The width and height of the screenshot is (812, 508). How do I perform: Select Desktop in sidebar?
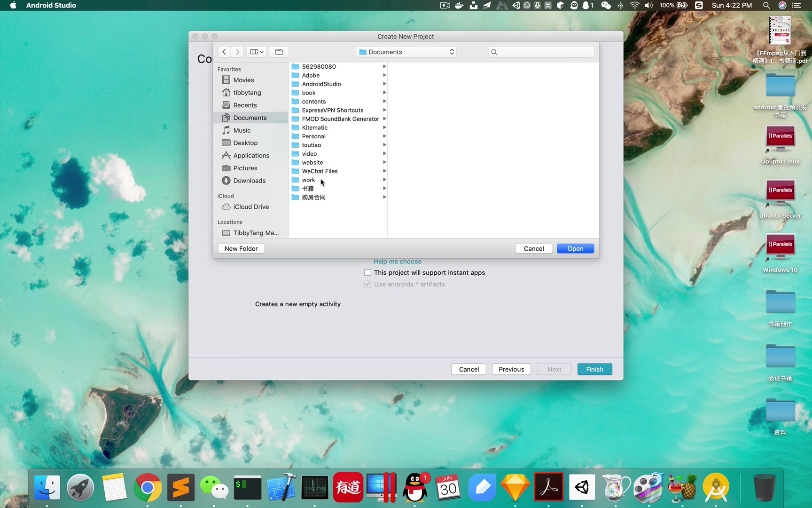point(250,143)
